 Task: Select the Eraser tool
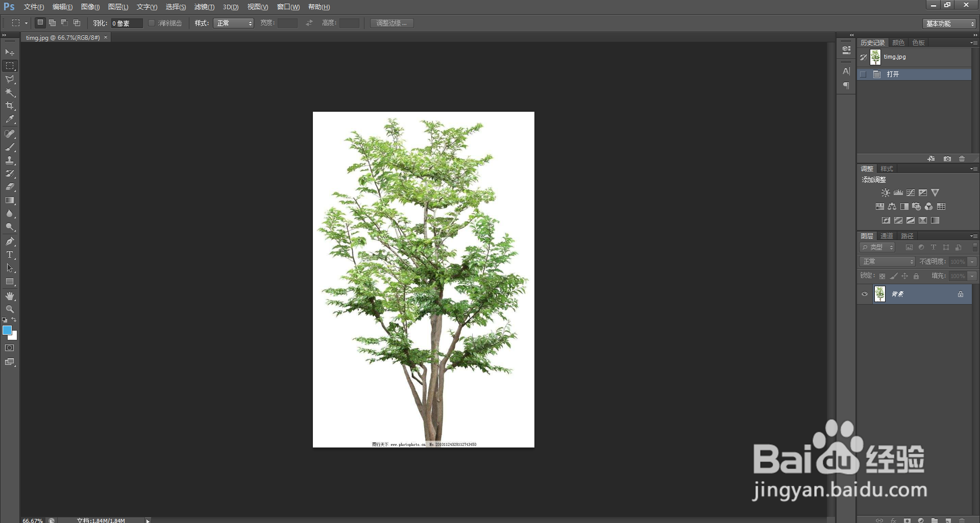(x=10, y=187)
